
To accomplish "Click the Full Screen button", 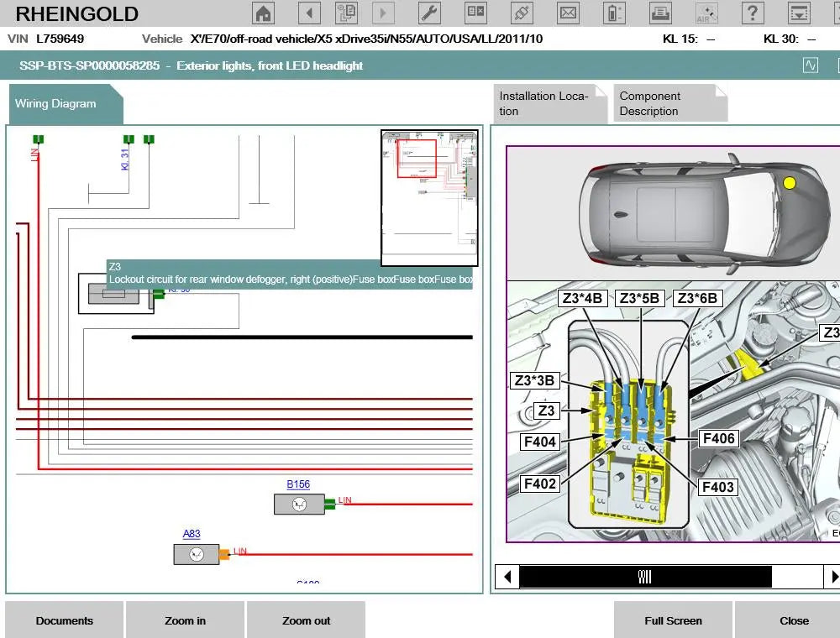I will 673,620.
